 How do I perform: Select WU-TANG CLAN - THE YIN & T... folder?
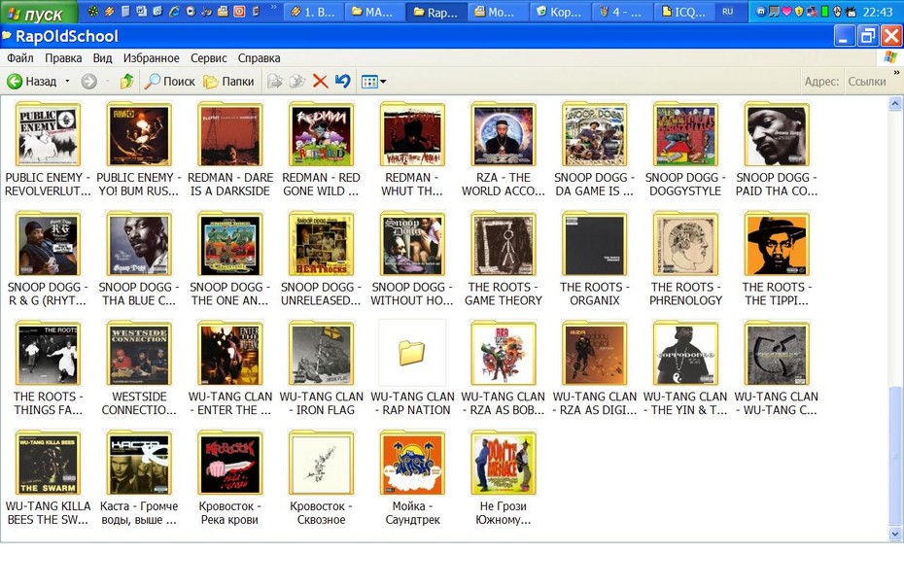[x=685, y=368]
